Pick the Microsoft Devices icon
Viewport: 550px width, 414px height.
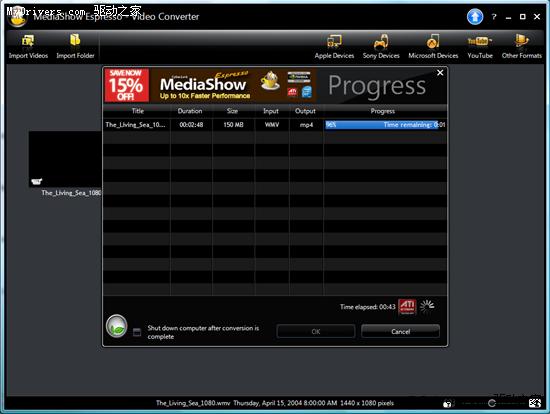pyautogui.click(x=433, y=46)
